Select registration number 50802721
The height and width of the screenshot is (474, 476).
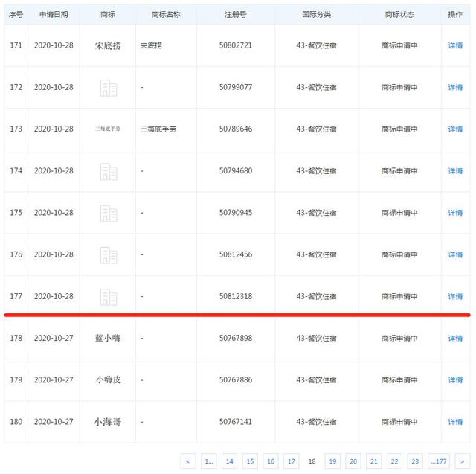click(x=236, y=45)
